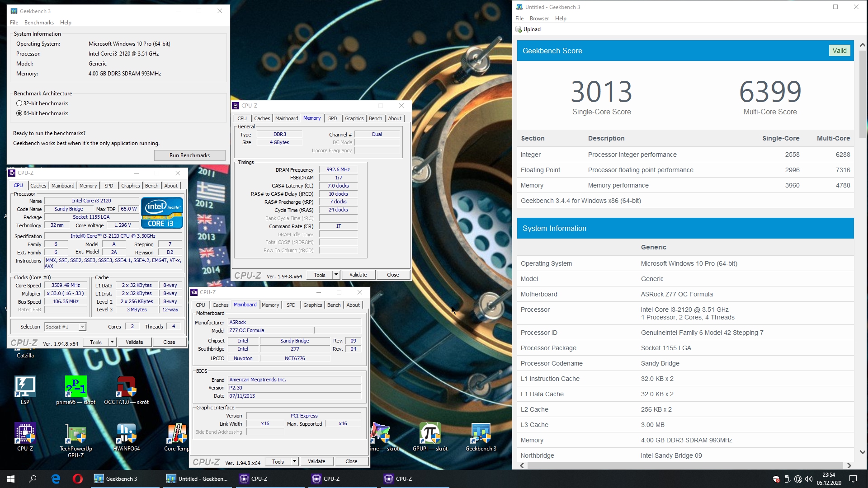
Task: Open Browser menu in Geekbench results window
Action: coord(539,19)
